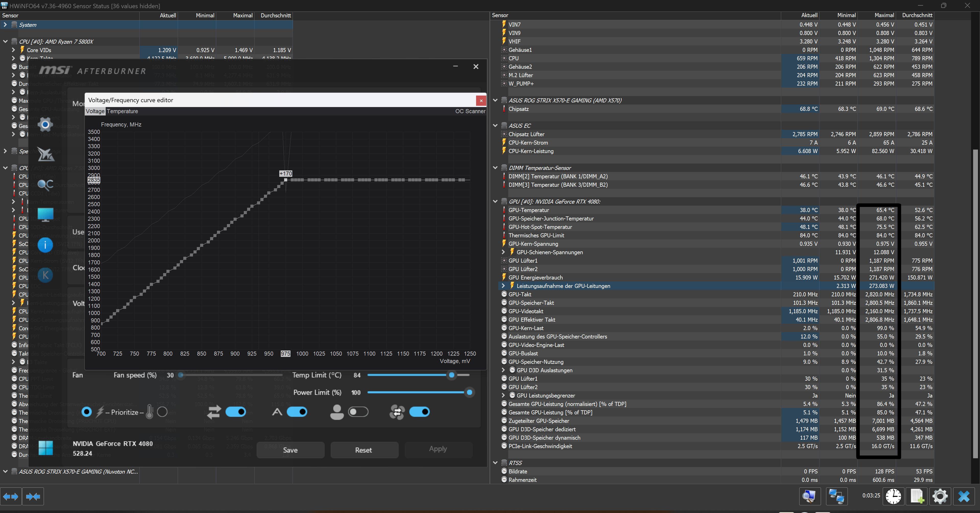Start Kombustor with the K icon
Viewport: 980px width, 513px height.
[x=45, y=275]
